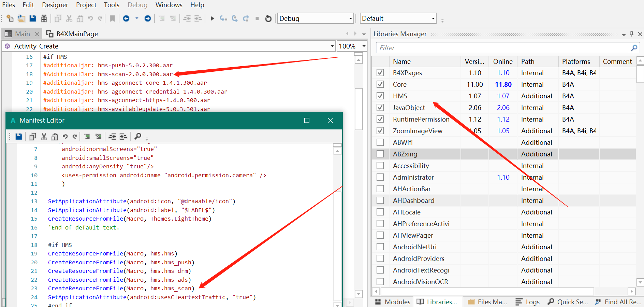Click the navigate backward arrow icon
The height and width of the screenshot is (307, 644).
[126, 18]
